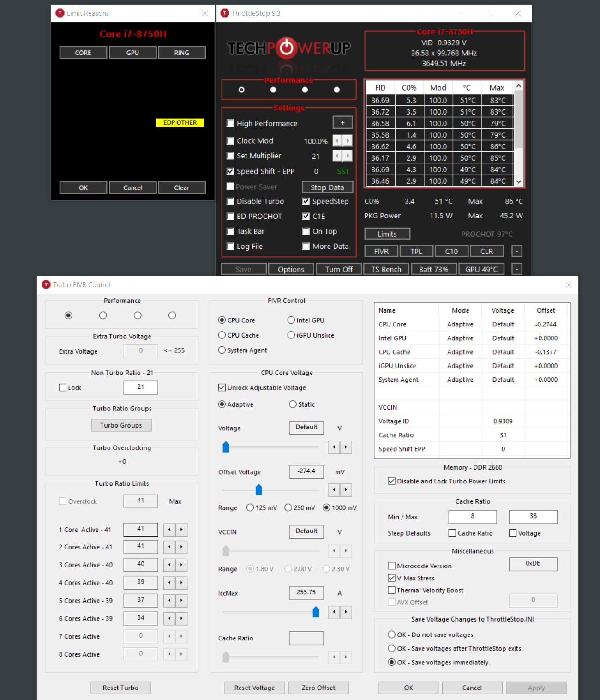Increase IccMax using right arrow
Viewport: 600px width, 700px height.
tap(346, 612)
